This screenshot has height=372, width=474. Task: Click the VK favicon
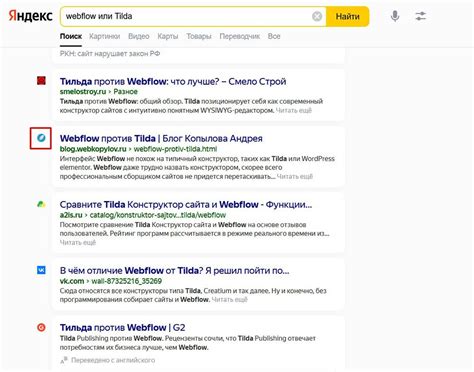[41, 270]
